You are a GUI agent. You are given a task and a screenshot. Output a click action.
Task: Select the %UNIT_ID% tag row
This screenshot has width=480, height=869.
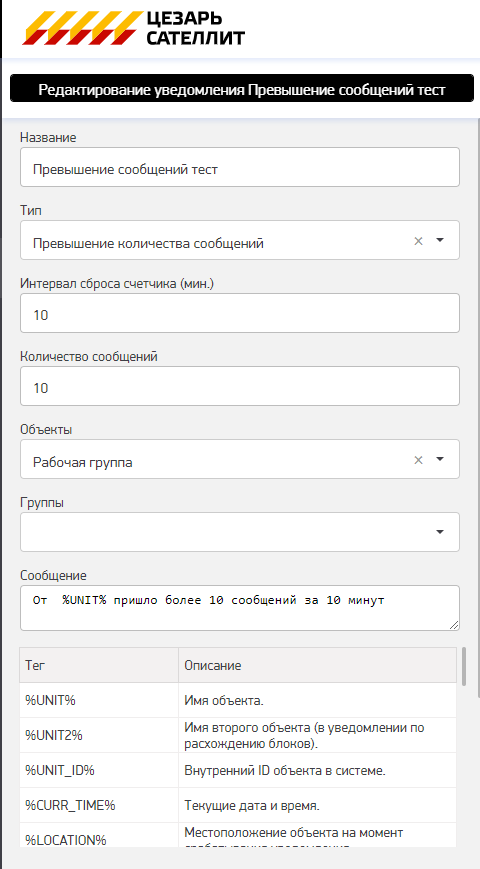[238, 770]
